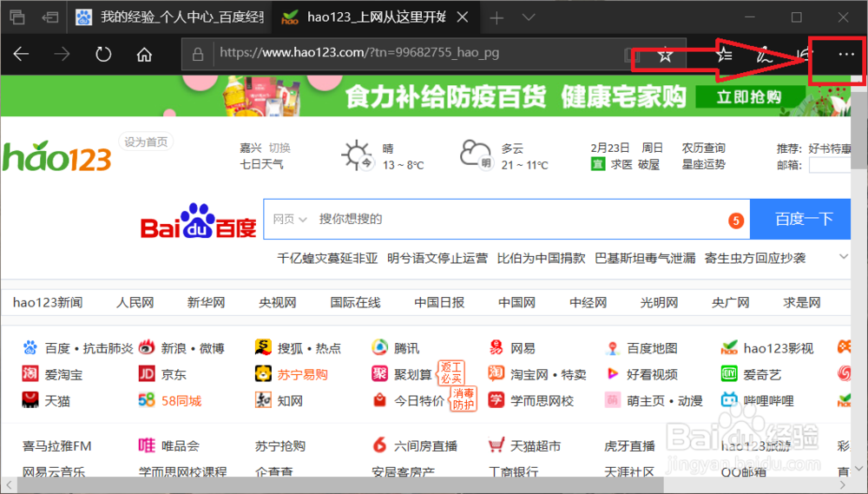Click the 搜狐 icon
Viewport: 868px width, 494px height.
(263, 347)
